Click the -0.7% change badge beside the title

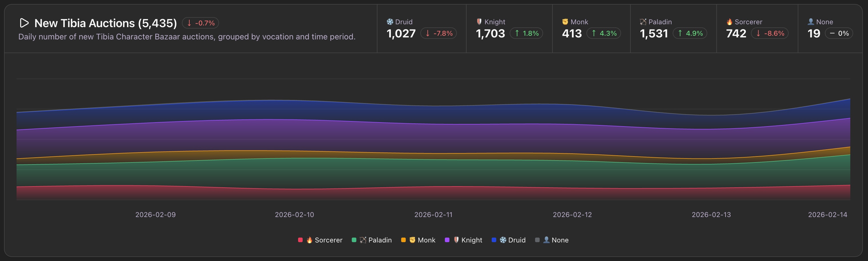[x=200, y=23]
